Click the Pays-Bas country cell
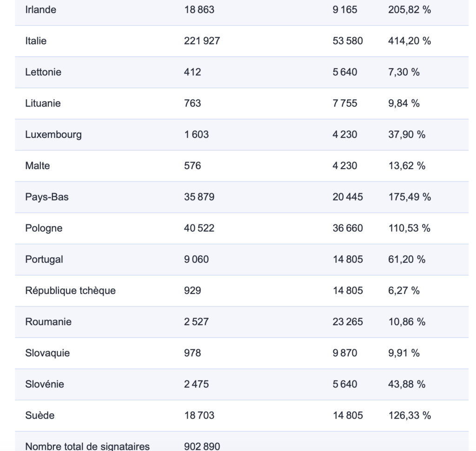 47,197
